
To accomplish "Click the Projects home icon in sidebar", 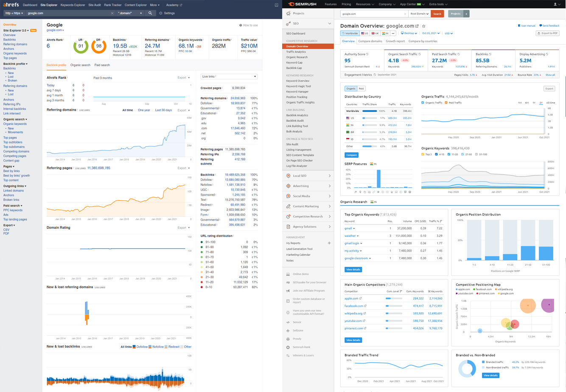I will (x=289, y=13).
